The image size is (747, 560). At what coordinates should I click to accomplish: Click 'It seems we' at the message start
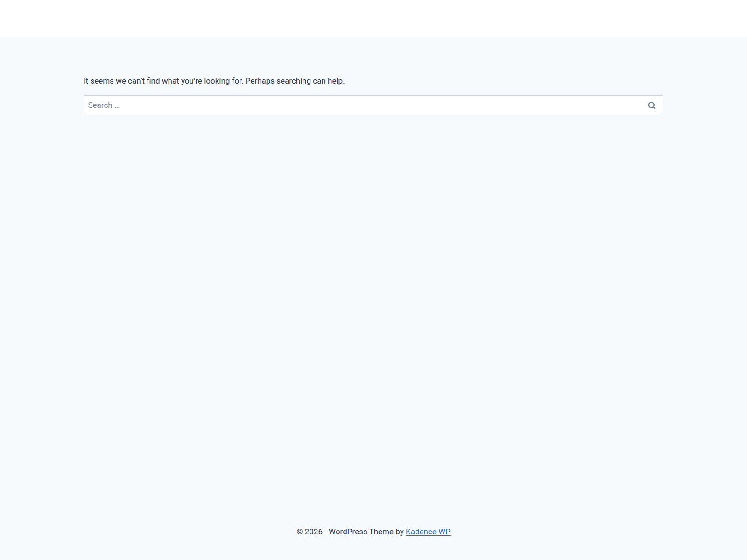(99, 81)
